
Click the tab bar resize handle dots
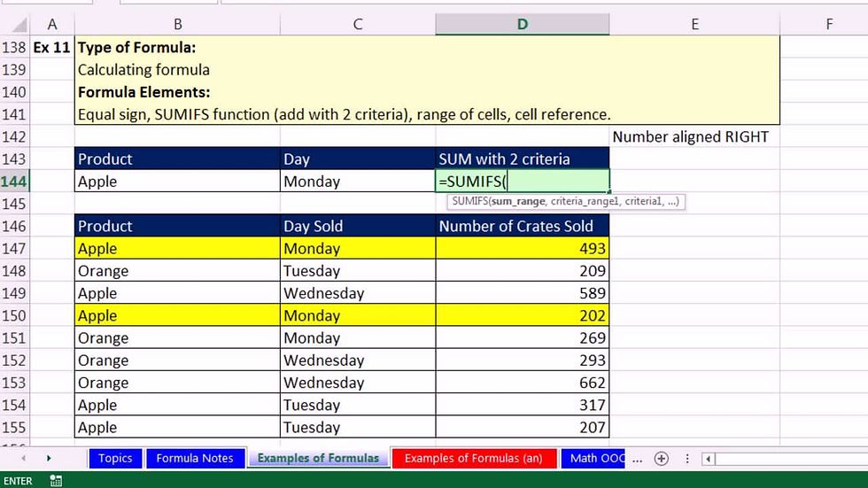[x=687, y=458]
